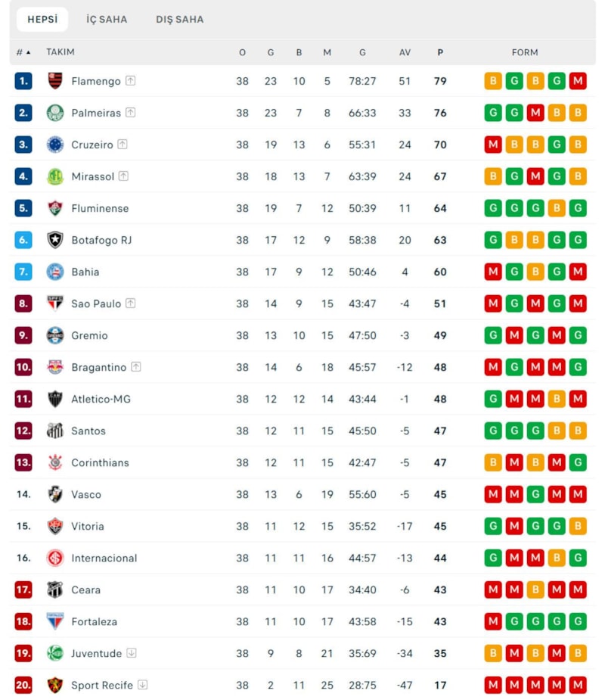Click the Sport Recife club crest
Screen dimensions: 605x700
[x=55, y=685]
